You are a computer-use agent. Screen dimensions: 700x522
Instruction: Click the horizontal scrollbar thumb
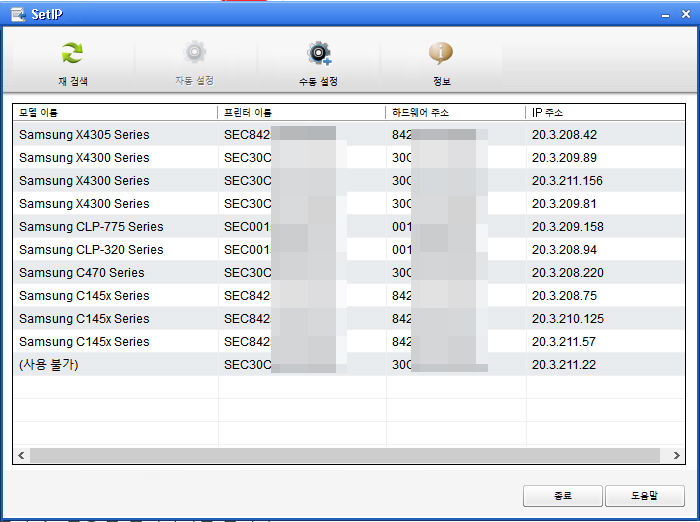click(x=345, y=455)
